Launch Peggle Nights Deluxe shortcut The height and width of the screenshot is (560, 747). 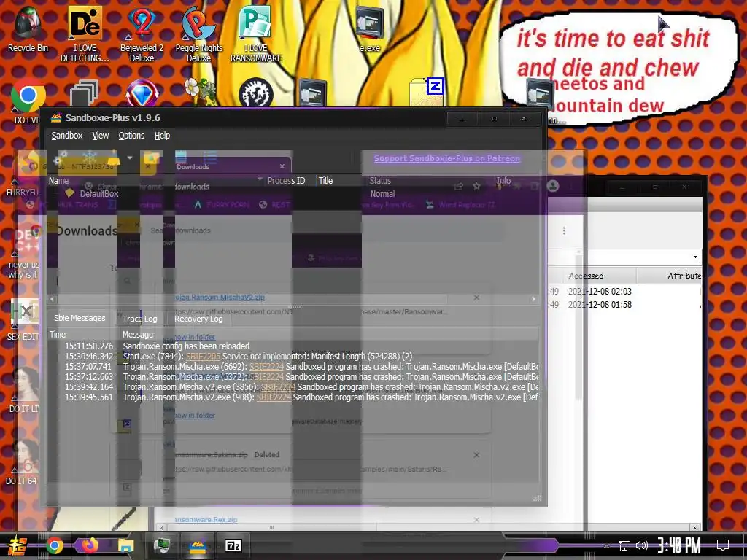[198, 34]
